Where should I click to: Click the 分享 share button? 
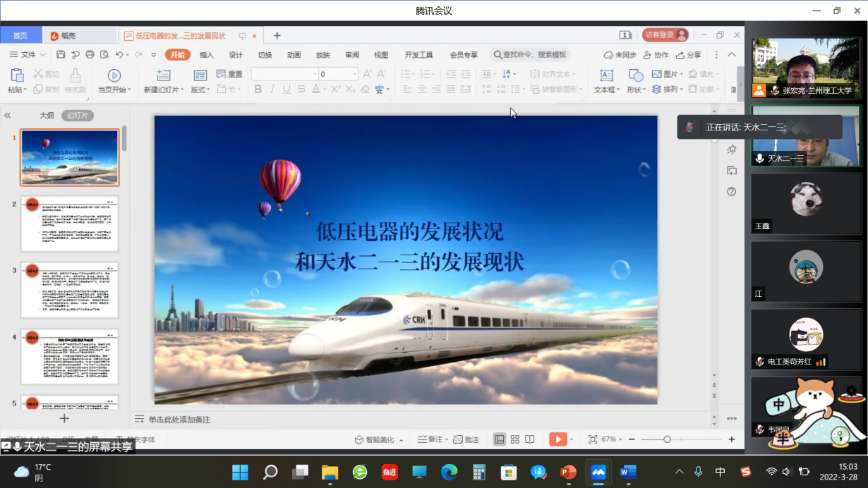pos(689,55)
